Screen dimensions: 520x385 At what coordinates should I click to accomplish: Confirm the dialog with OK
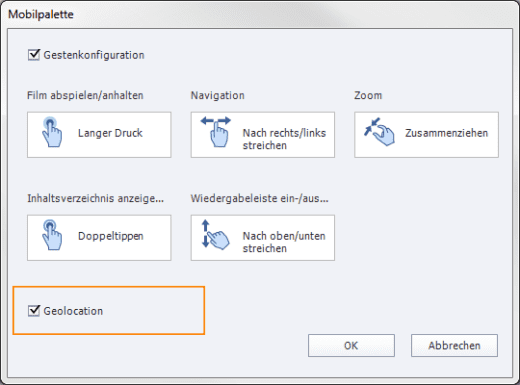coord(351,346)
